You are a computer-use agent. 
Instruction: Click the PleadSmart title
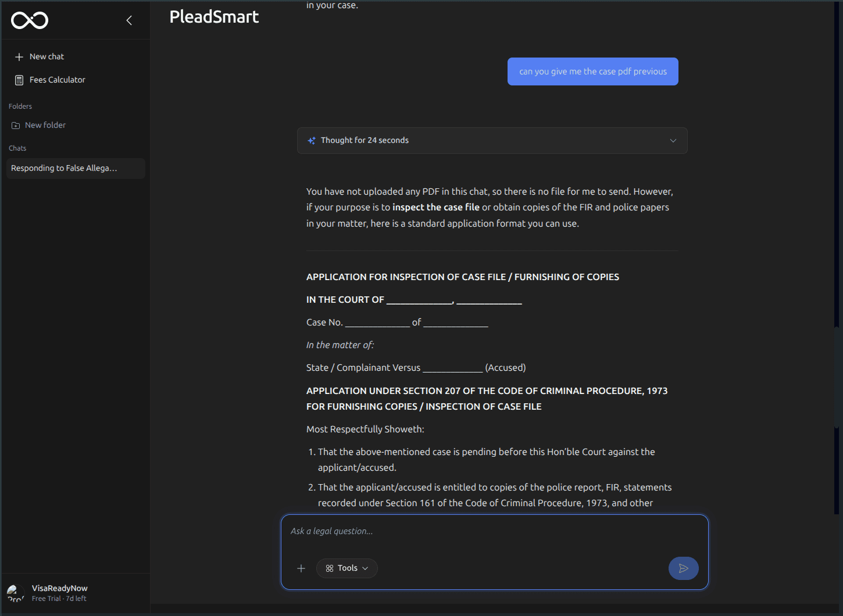pyautogui.click(x=214, y=17)
